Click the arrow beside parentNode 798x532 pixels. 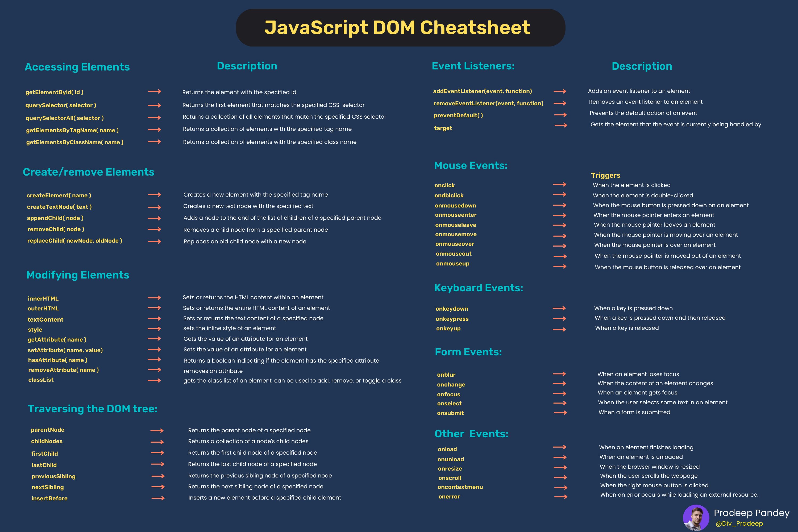[157, 431]
